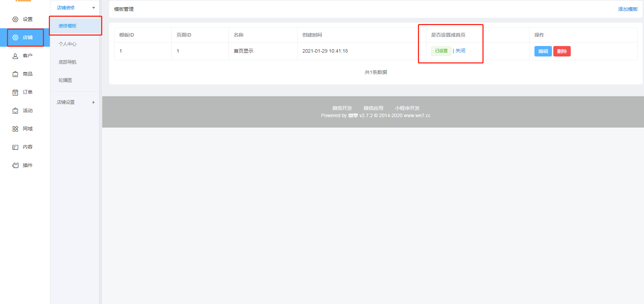Click the 页面ID column header

click(184, 35)
